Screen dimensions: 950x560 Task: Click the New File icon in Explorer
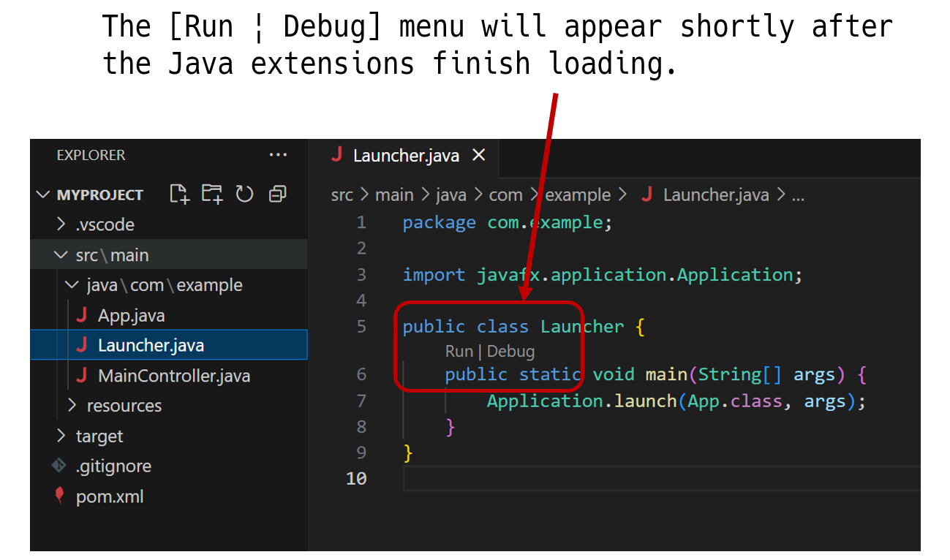coord(179,194)
